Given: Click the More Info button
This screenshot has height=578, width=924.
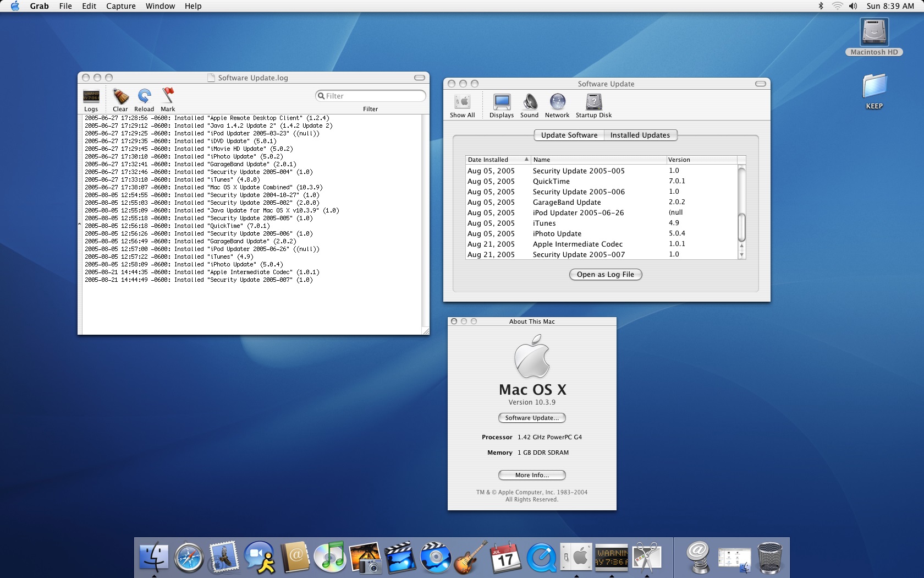Looking at the screenshot, I should 532,475.
